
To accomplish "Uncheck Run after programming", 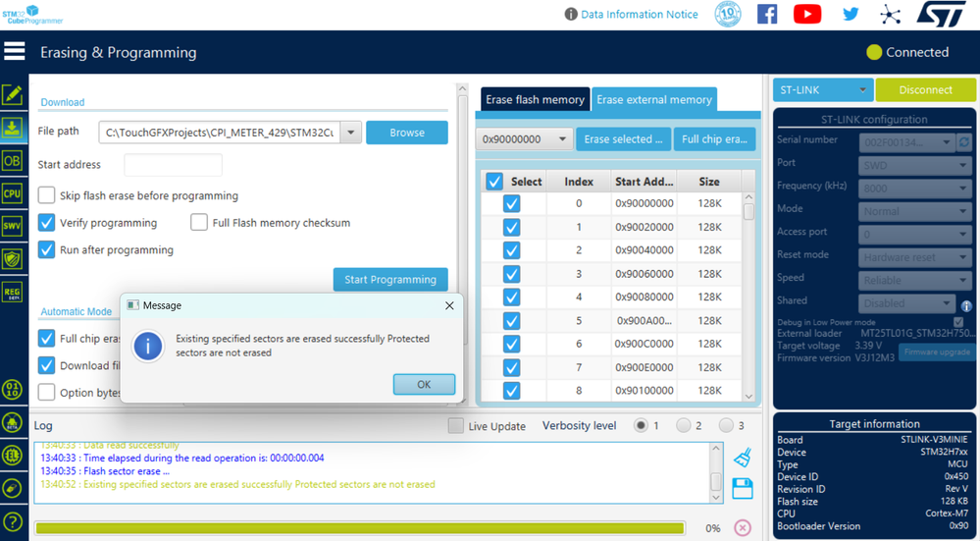I will click(47, 249).
